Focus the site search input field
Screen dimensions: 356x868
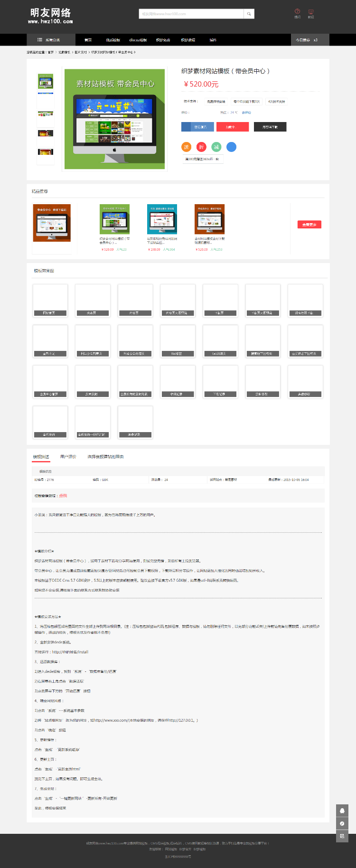191,14
